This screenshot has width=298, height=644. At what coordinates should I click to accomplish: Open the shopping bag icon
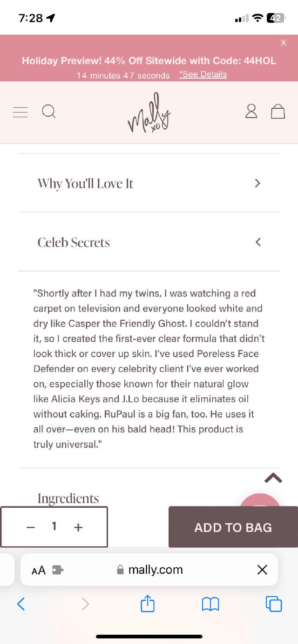[278, 112]
